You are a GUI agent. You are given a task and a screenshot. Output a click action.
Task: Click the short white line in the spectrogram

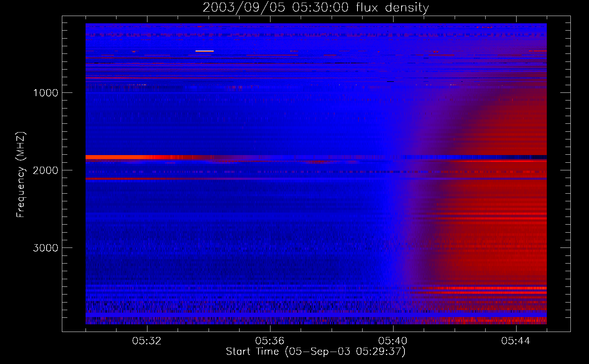[x=205, y=51]
